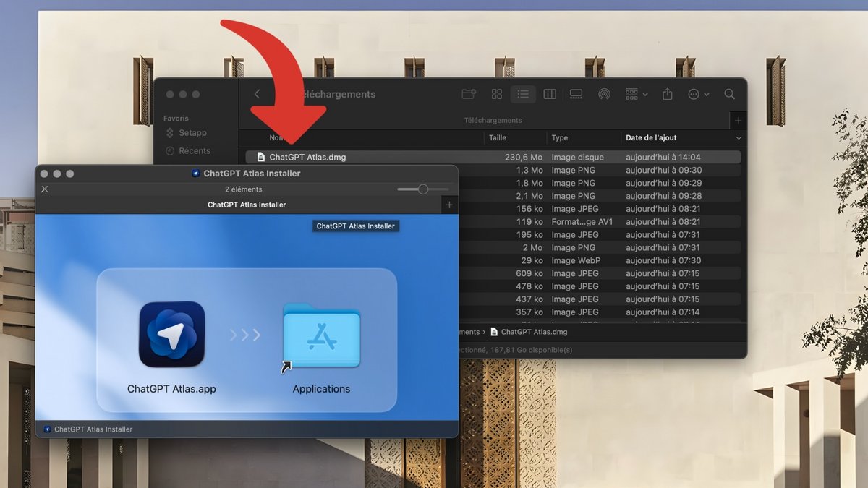Click the Applications folder shortcut icon
The width and height of the screenshot is (868, 488).
click(x=322, y=337)
